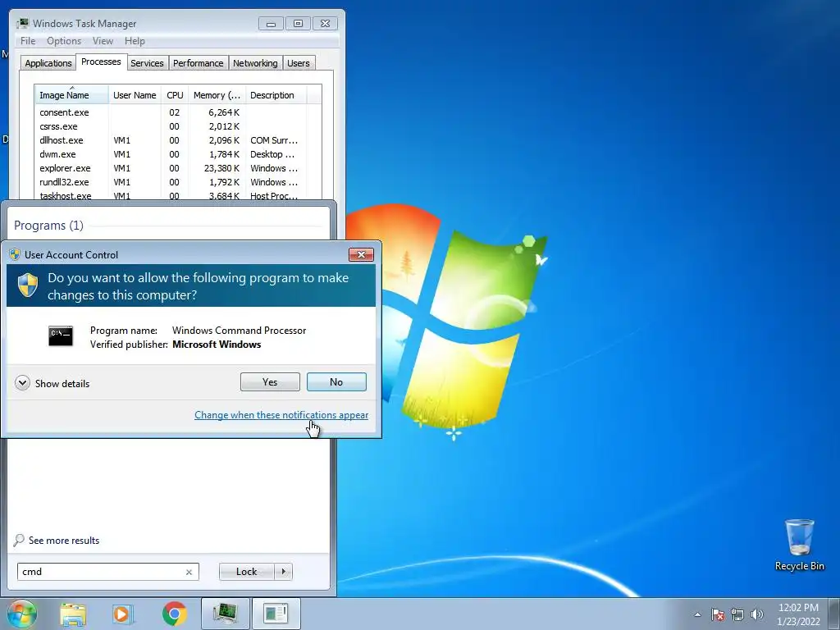Viewport: 840px width, 630px height.
Task: Select the dwm.exe process
Action: coord(178,154)
